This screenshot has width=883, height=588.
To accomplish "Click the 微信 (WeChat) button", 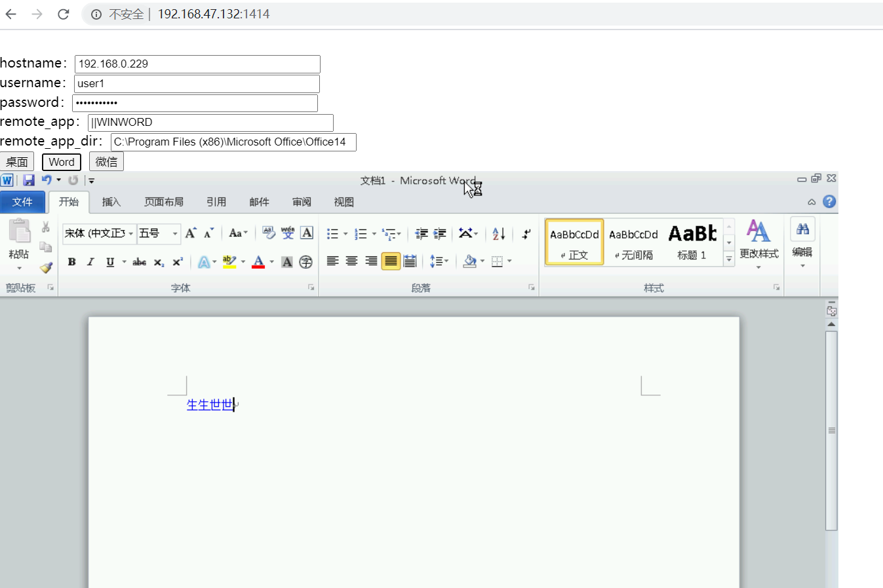I will click(106, 162).
